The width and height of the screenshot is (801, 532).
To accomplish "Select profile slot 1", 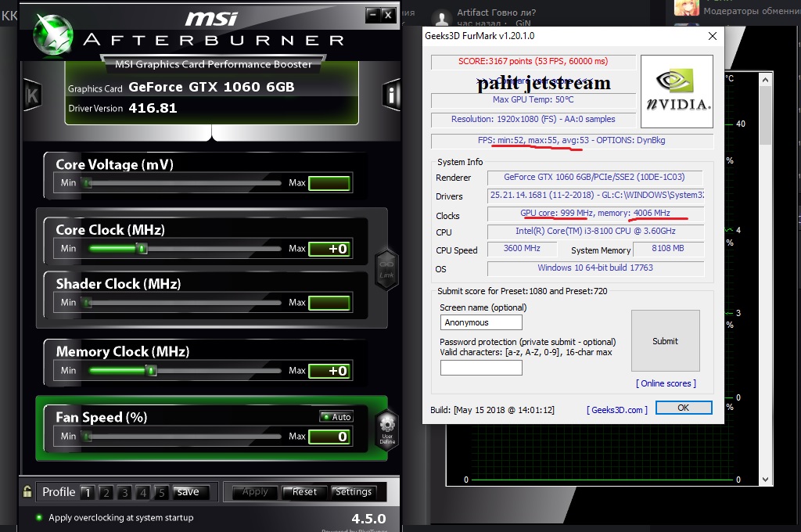I will click(87, 492).
